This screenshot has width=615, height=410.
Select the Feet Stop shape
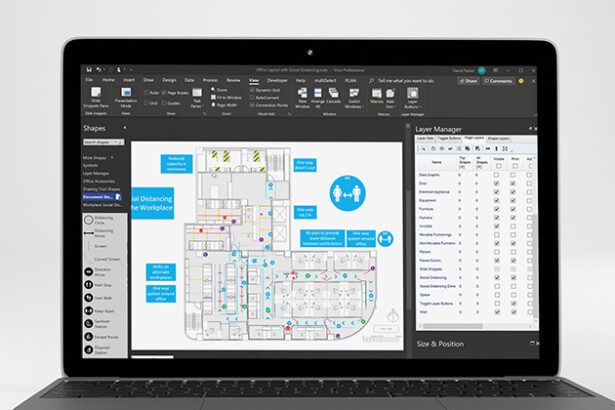click(98, 285)
